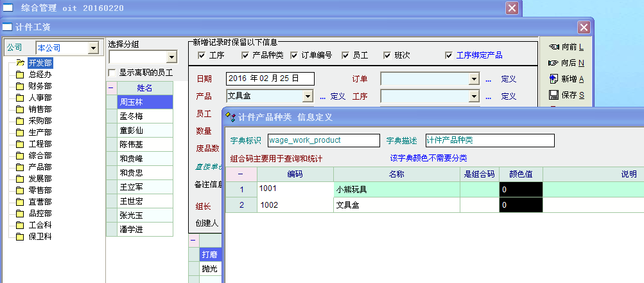Select the 财务部 folder icon in tree

click(20, 86)
